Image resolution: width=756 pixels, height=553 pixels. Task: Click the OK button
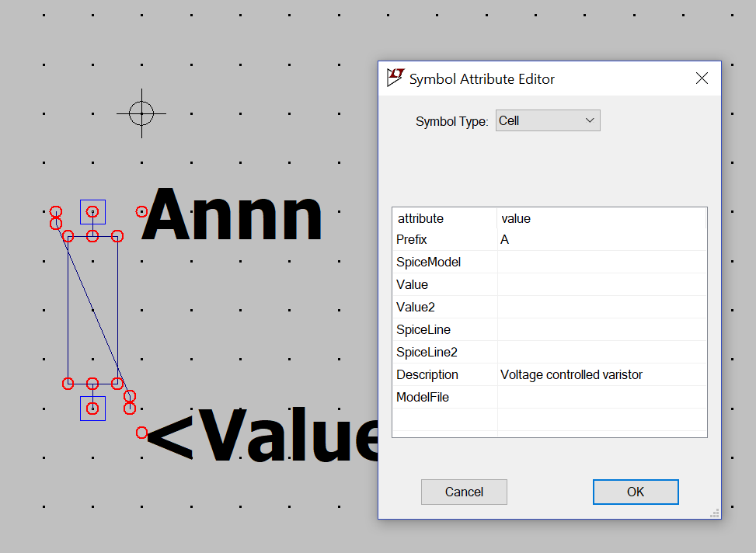[x=636, y=492]
